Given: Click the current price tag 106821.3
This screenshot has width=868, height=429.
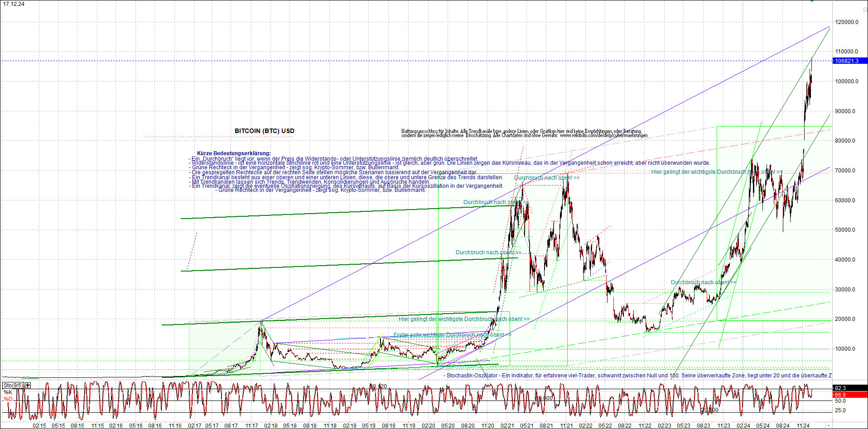Looking at the screenshot, I should pyautogui.click(x=849, y=61).
